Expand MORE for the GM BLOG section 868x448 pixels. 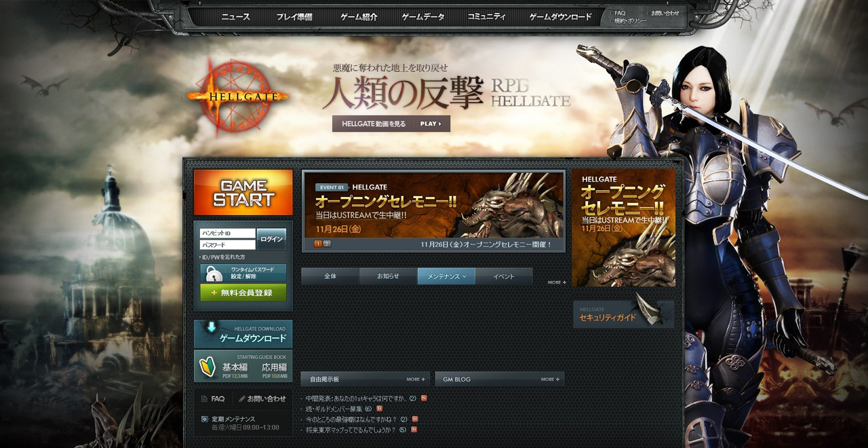pyautogui.click(x=550, y=379)
